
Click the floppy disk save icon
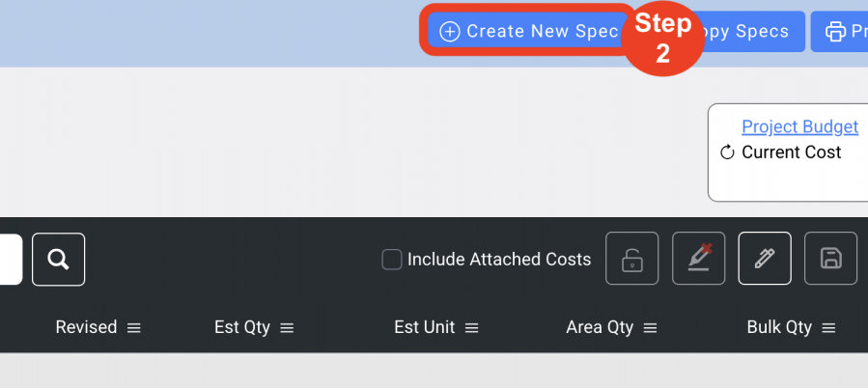(x=830, y=259)
